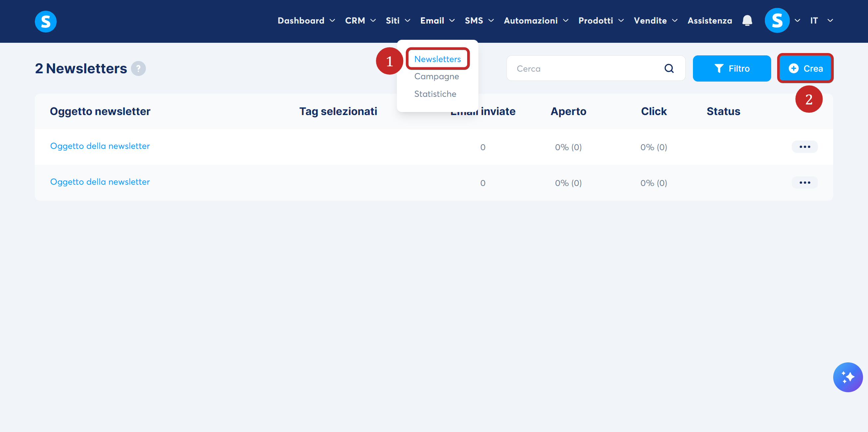
Task: Select Statistiche in the Email submenu
Action: [x=435, y=94]
